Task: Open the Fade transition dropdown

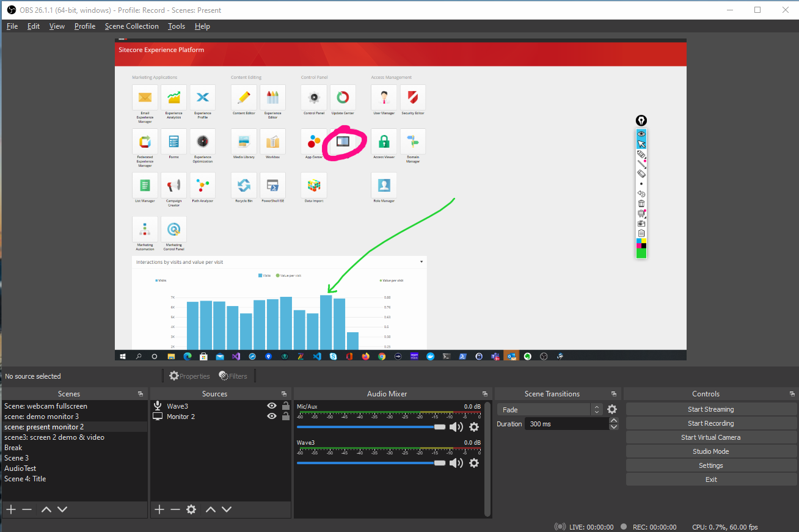Action: click(x=596, y=410)
